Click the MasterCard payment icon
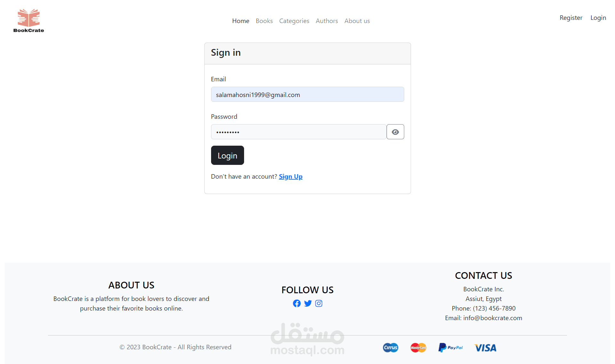Screen dimensions: 615x364 [418, 348]
